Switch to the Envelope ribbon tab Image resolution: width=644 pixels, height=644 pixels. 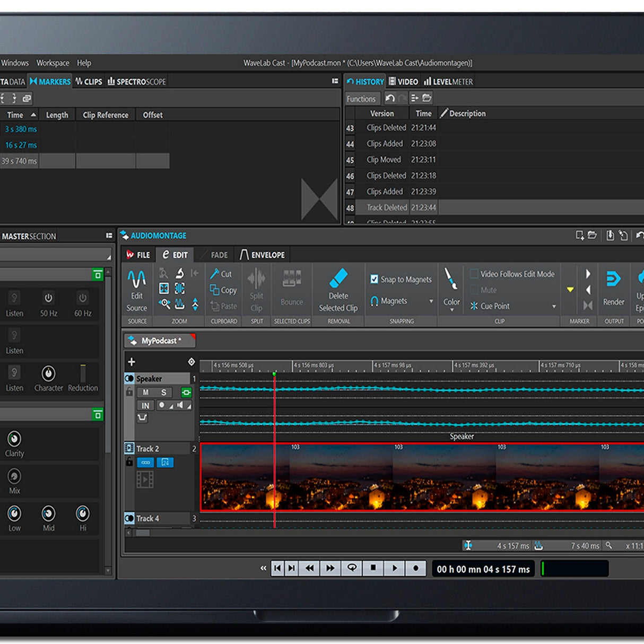[x=263, y=255]
